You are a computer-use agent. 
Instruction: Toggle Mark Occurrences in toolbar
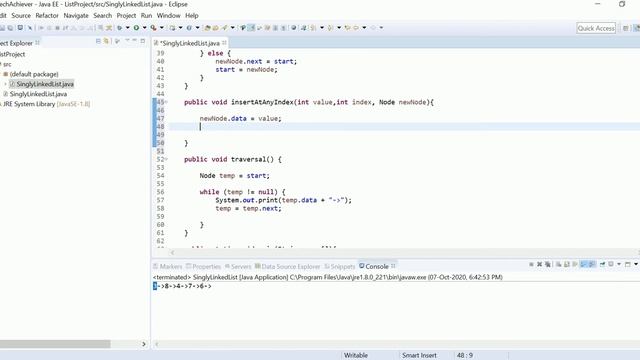pos(252,28)
